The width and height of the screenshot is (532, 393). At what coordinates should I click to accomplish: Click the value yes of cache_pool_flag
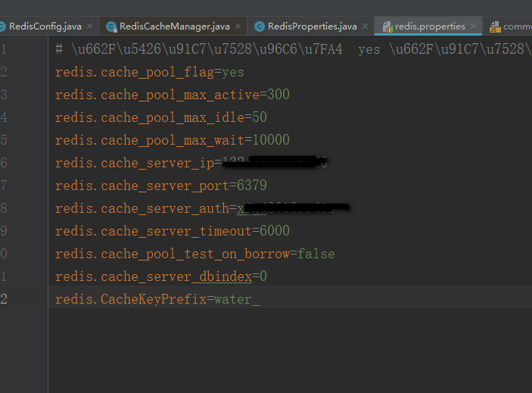click(x=233, y=72)
